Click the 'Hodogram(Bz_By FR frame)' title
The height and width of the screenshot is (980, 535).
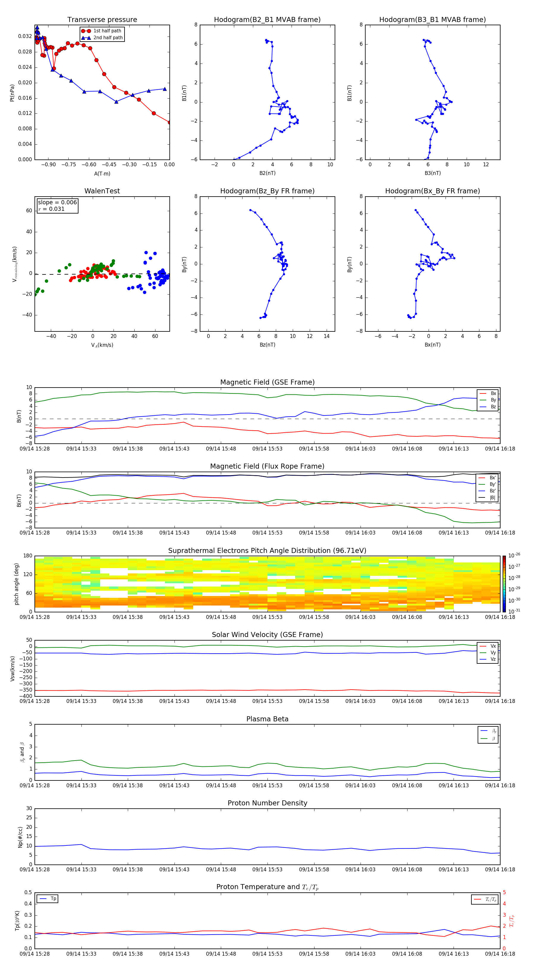pyautogui.click(x=267, y=191)
